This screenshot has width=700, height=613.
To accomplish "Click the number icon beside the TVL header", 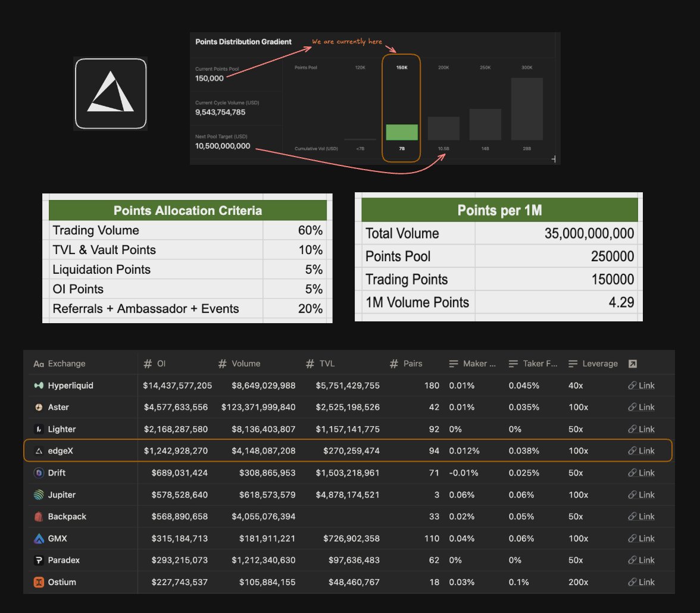I will (x=310, y=364).
